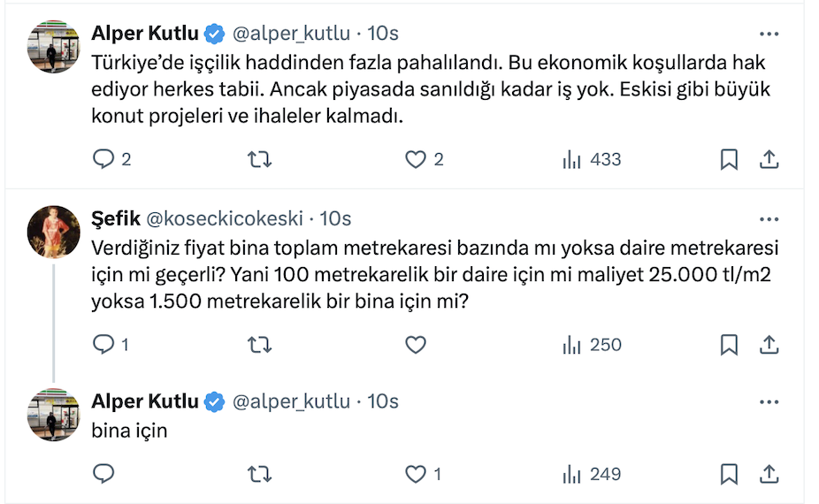Image resolution: width=819 pixels, height=504 pixels.
Task: Retweet Alper Kutlu's tweet about işçilik
Action: (258, 159)
